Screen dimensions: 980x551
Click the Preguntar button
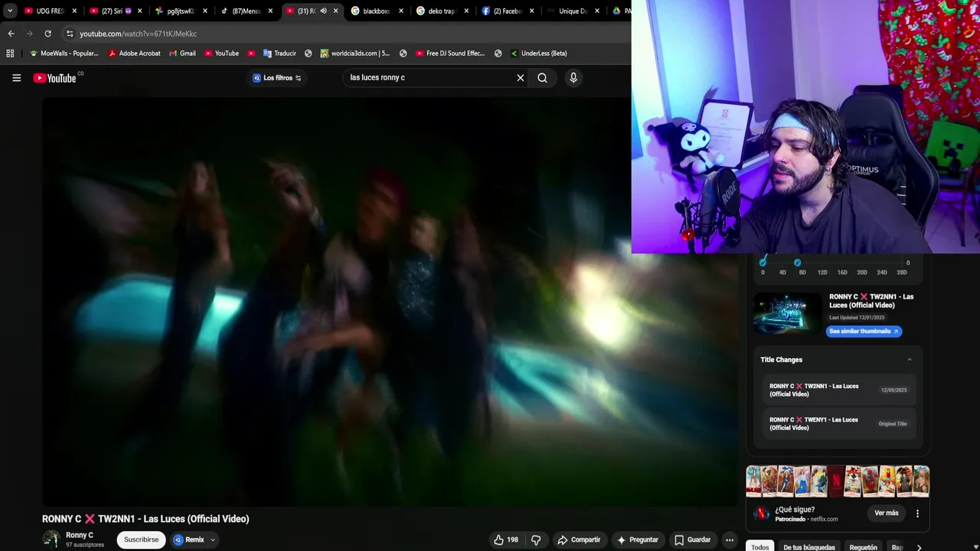pyautogui.click(x=637, y=540)
